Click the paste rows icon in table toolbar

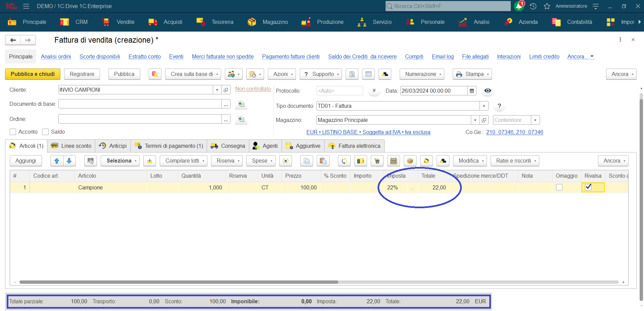[x=323, y=161]
